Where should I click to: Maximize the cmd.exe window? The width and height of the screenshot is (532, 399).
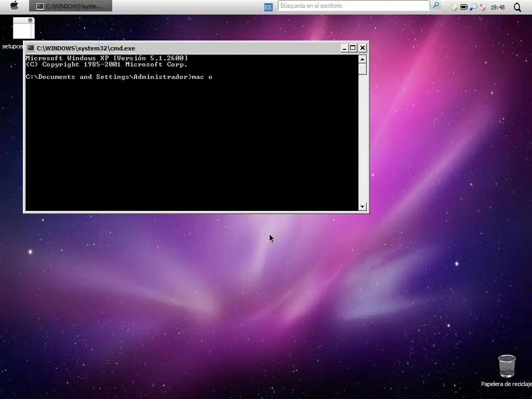click(353, 48)
